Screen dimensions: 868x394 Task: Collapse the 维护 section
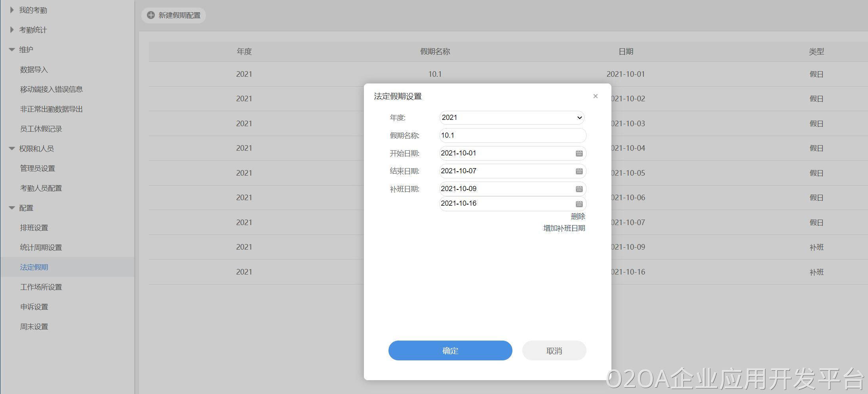[12, 49]
